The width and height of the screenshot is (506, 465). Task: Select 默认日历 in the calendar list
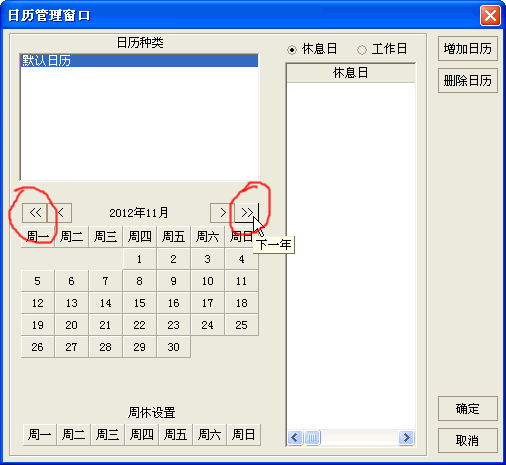(139, 61)
